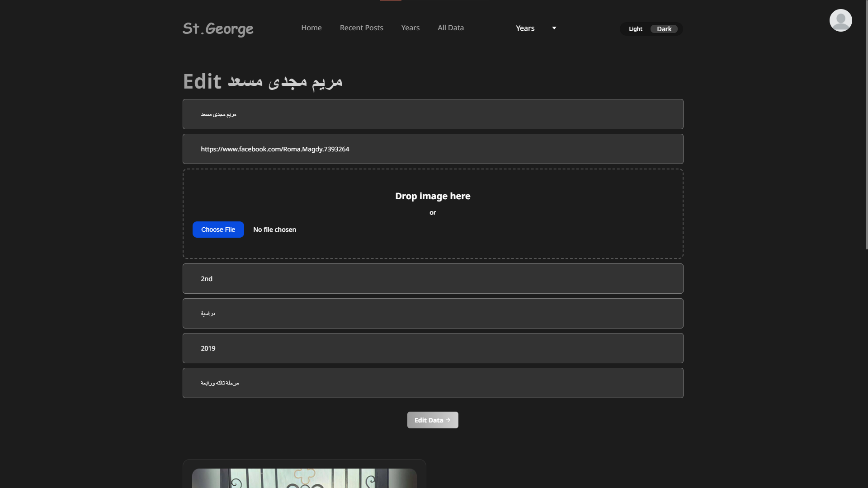Edit the 2019 year field
Screen dimensions: 868x488
[x=433, y=348]
